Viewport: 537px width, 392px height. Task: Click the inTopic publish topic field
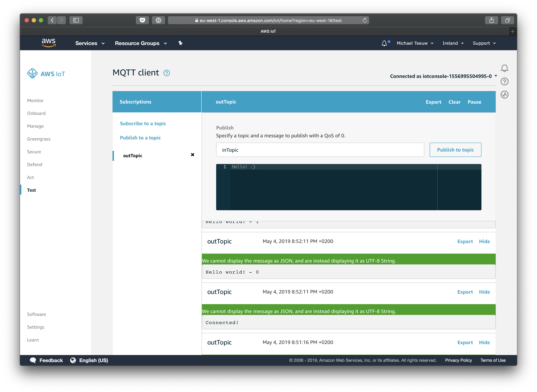tap(320, 150)
